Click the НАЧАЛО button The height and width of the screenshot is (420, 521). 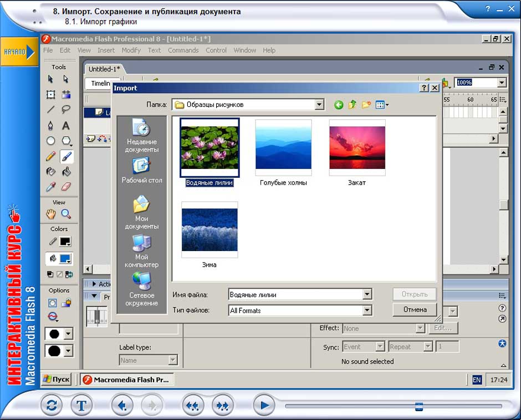19,52
